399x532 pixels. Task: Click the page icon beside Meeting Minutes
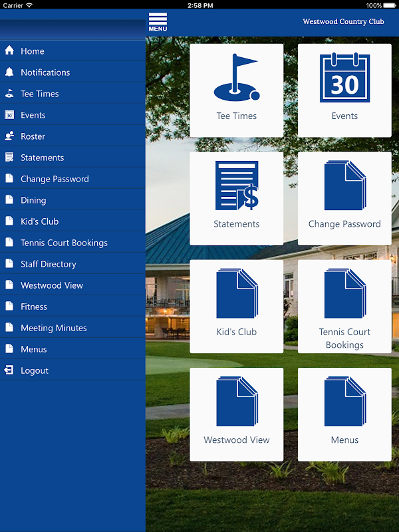[9, 327]
